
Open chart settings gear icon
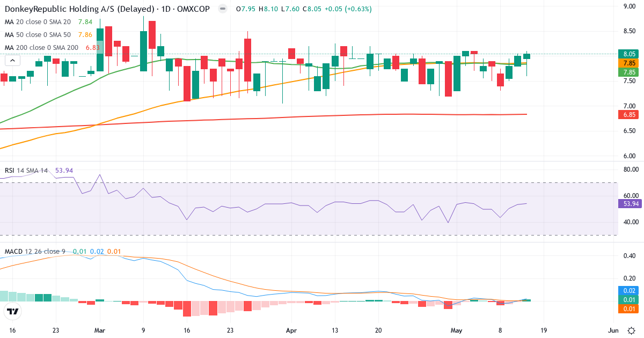coord(632,330)
